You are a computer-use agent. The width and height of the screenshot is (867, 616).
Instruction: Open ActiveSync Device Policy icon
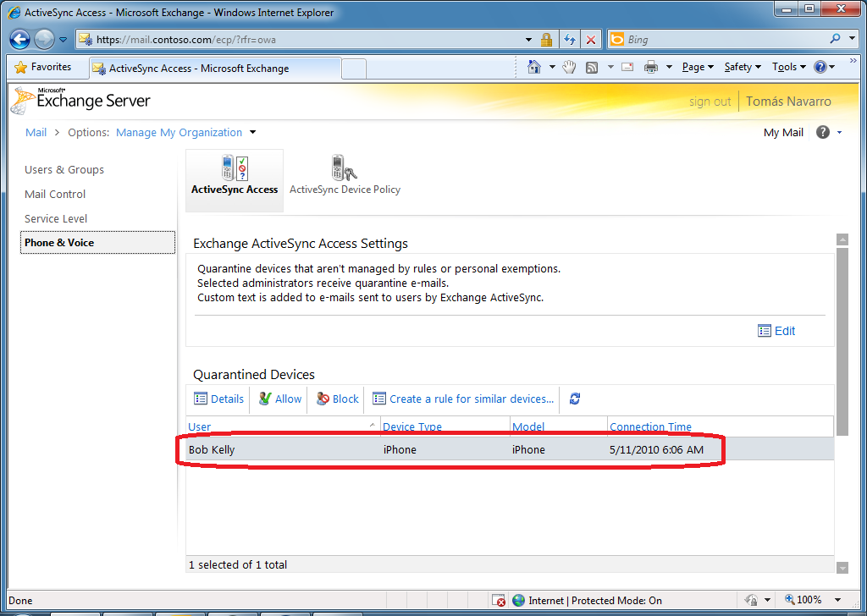pos(344,168)
